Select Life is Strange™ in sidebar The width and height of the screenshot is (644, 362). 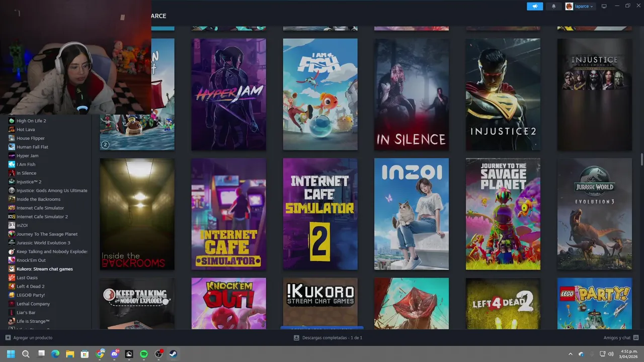(33, 321)
